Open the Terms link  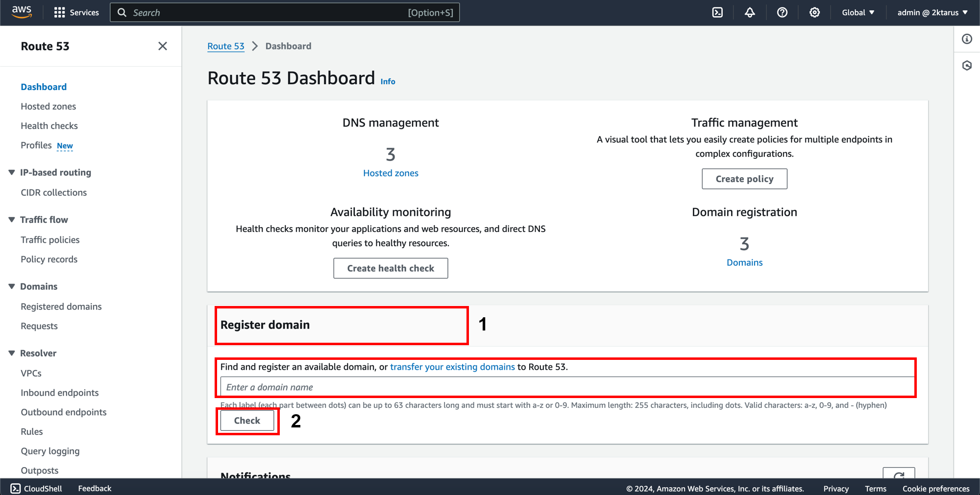[x=876, y=489]
